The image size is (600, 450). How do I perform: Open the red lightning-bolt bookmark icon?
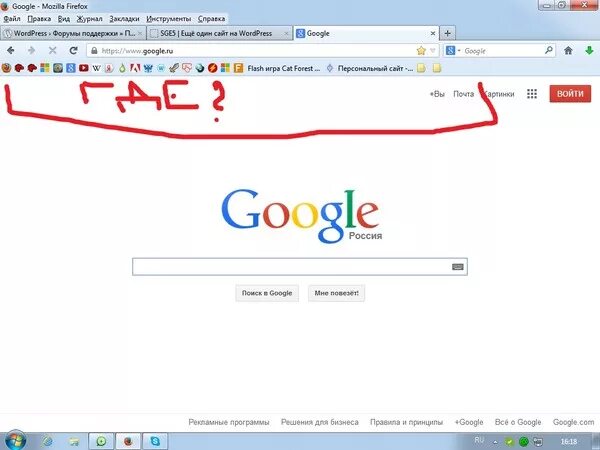click(x=213, y=68)
